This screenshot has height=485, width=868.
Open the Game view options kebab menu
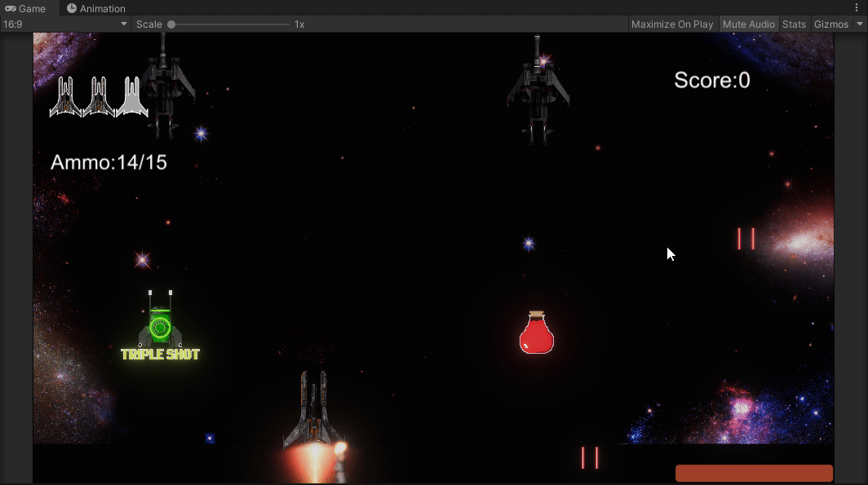click(856, 7)
